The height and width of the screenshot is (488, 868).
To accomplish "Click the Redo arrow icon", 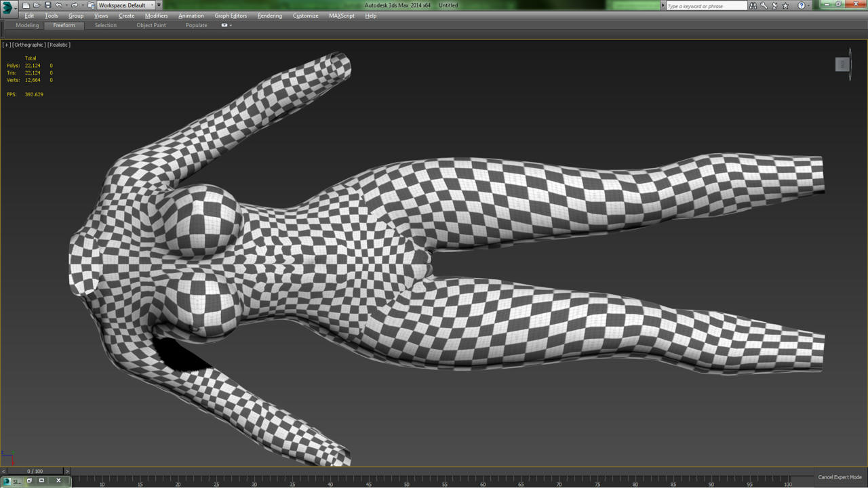I will pyautogui.click(x=75, y=5).
